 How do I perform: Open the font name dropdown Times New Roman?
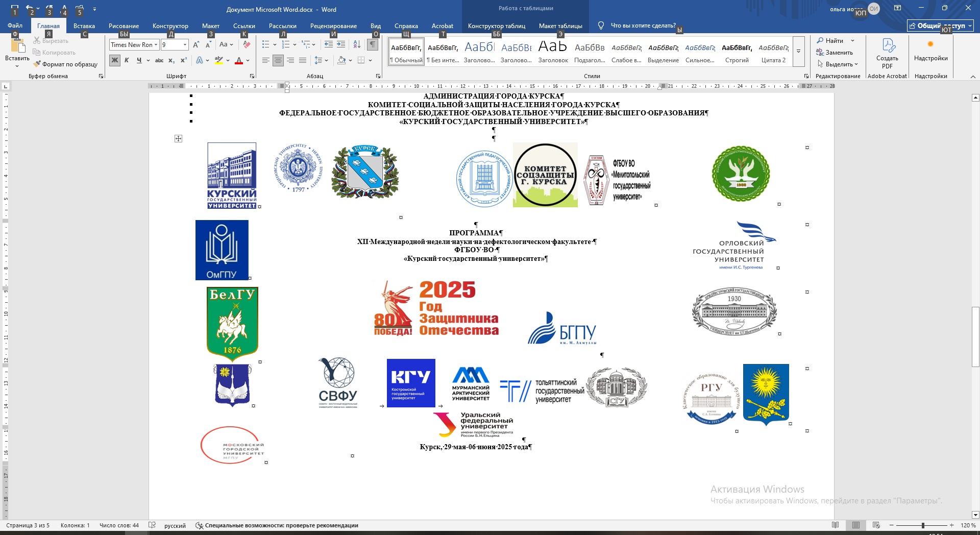[156, 45]
